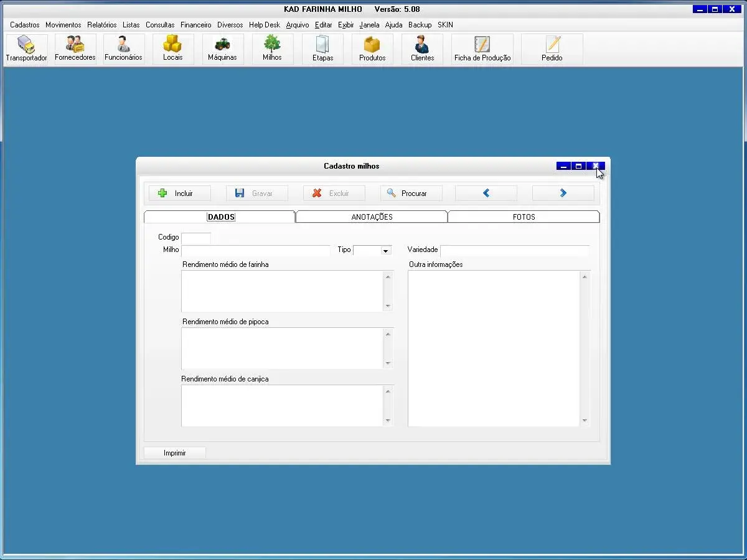The image size is (747, 560).
Task: Click the Incluir button with green plus
Action: point(180,194)
